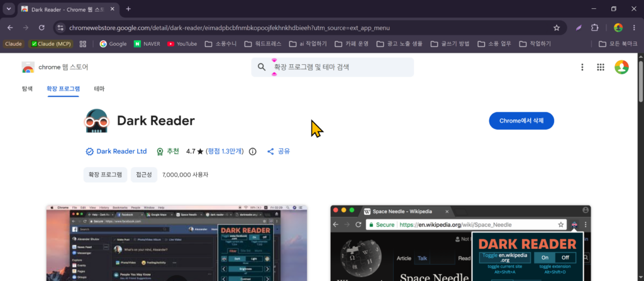The height and width of the screenshot is (281, 644).
Task: Expand the 광고 노출 샘플 bookmark folder
Action: pyautogui.click(x=399, y=44)
